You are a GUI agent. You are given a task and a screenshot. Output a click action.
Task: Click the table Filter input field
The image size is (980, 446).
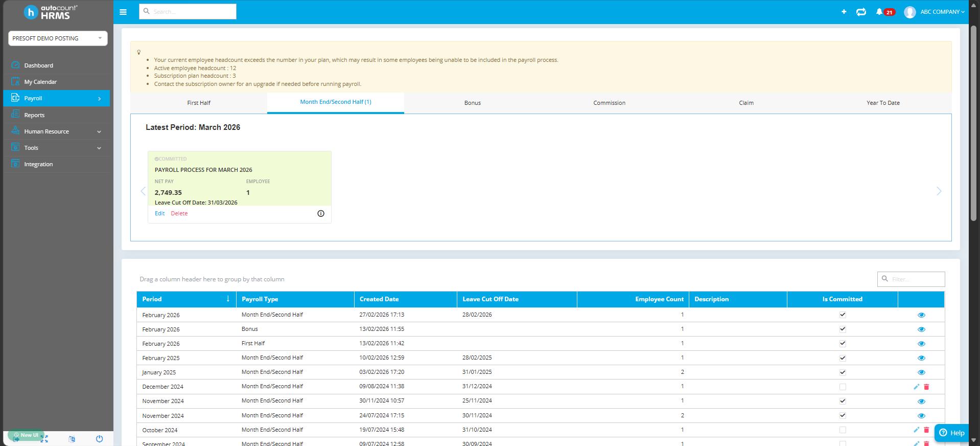point(911,279)
